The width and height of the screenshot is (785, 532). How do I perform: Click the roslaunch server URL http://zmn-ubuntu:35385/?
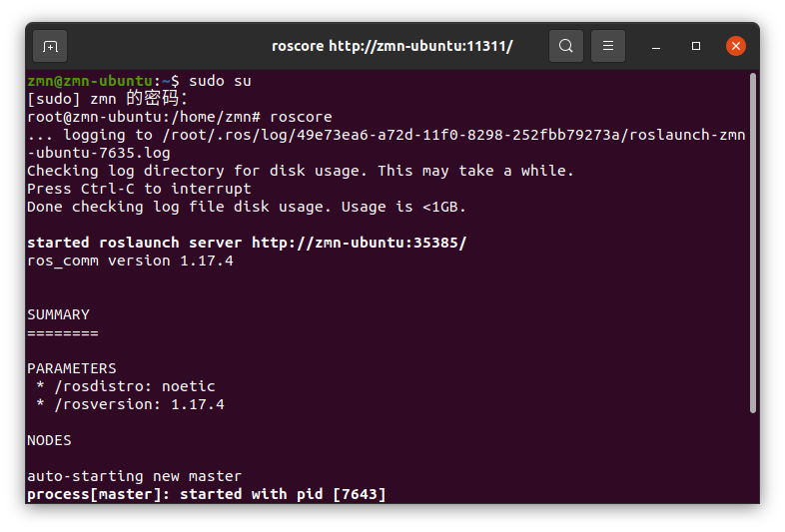[x=359, y=243]
